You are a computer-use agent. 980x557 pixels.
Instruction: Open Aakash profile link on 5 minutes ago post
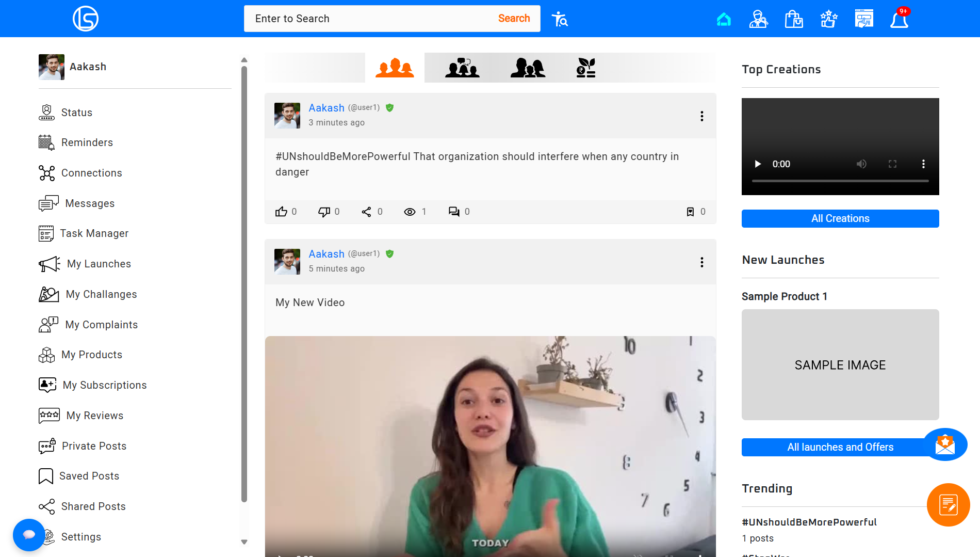point(326,254)
